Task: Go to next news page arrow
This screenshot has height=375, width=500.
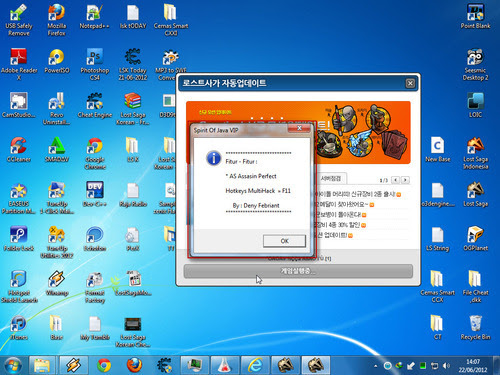Action: coord(405,180)
